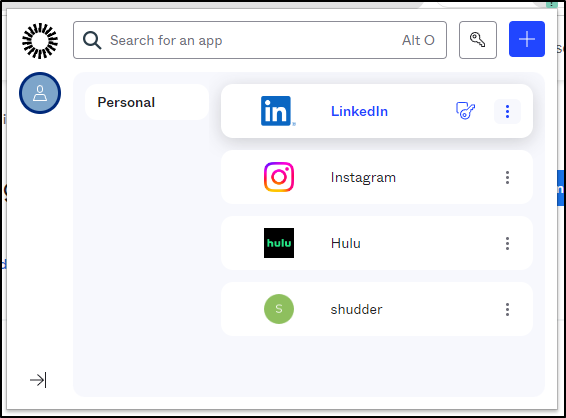566x418 pixels.
Task: Launch the Instagram app entry
Action: 376,177
